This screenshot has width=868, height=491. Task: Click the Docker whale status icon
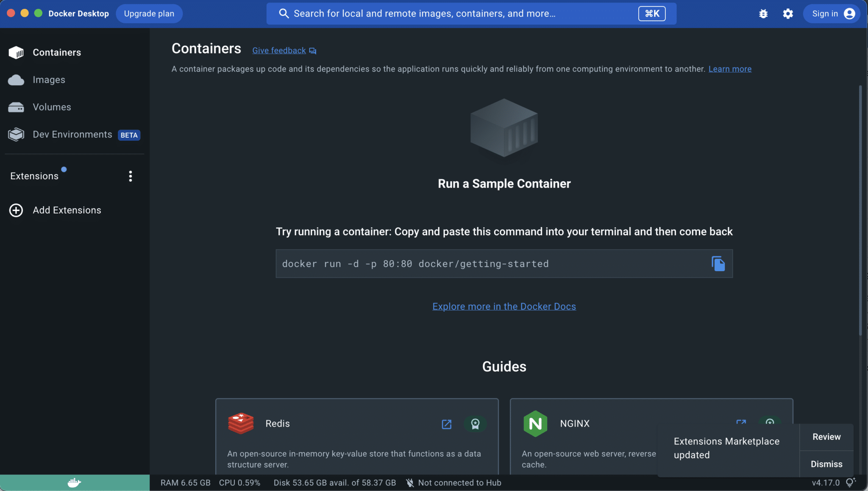click(x=74, y=483)
